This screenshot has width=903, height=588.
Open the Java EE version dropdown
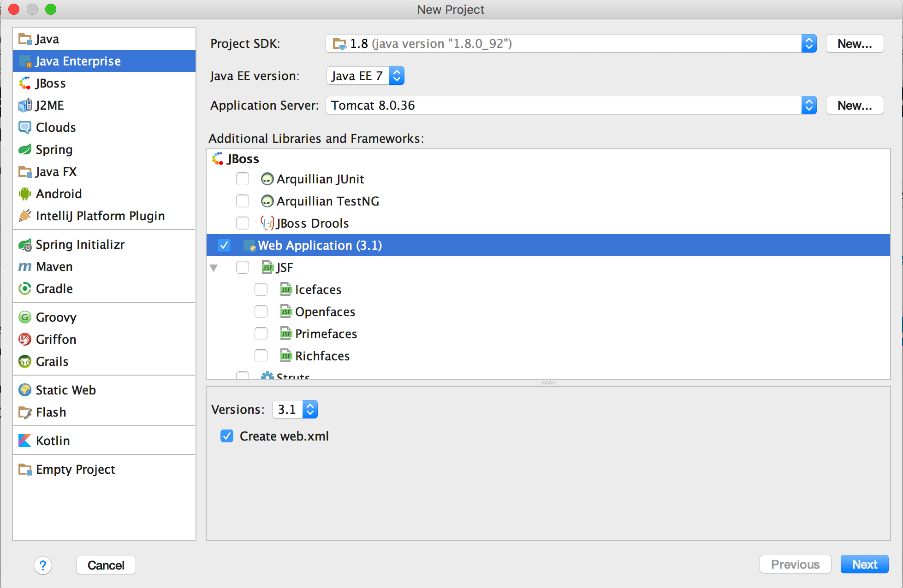click(x=365, y=76)
